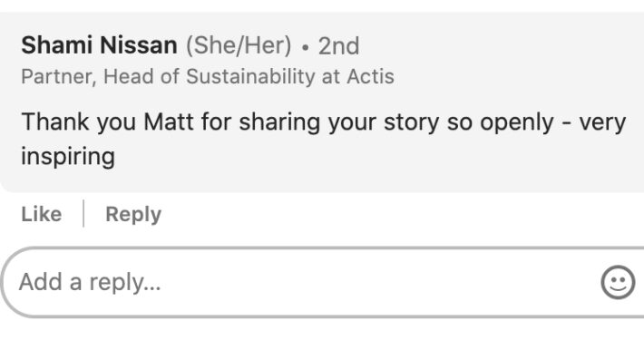Image resolution: width=644 pixels, height=340 pixels.
Task: Reply to Shami Nissan's comment
Action: click(133, 214)
